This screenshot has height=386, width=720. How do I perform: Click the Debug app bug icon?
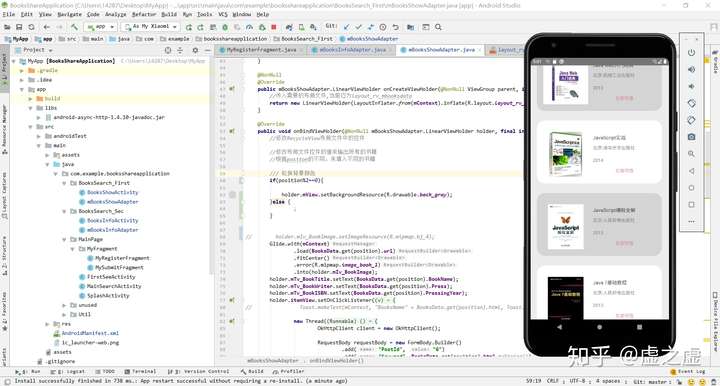pyautogui.click(x=225, y=27)
